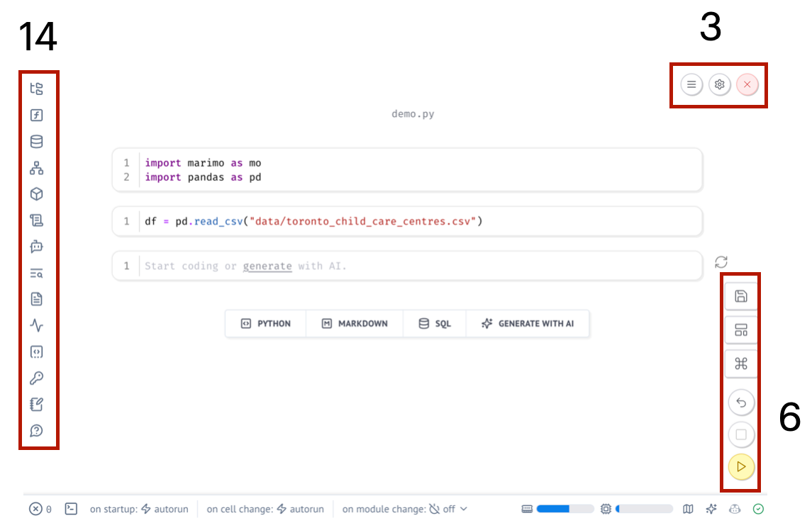812x523 pixels.
Task: Open the packages cube icon panel
Action: pos(37,194)
